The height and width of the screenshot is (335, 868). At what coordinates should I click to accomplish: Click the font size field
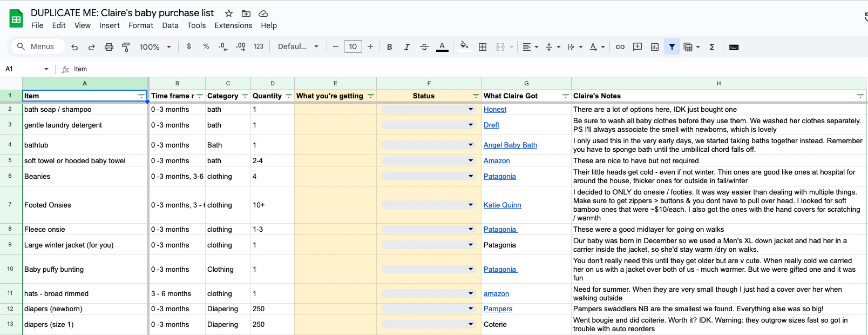[x=353, y=47]
